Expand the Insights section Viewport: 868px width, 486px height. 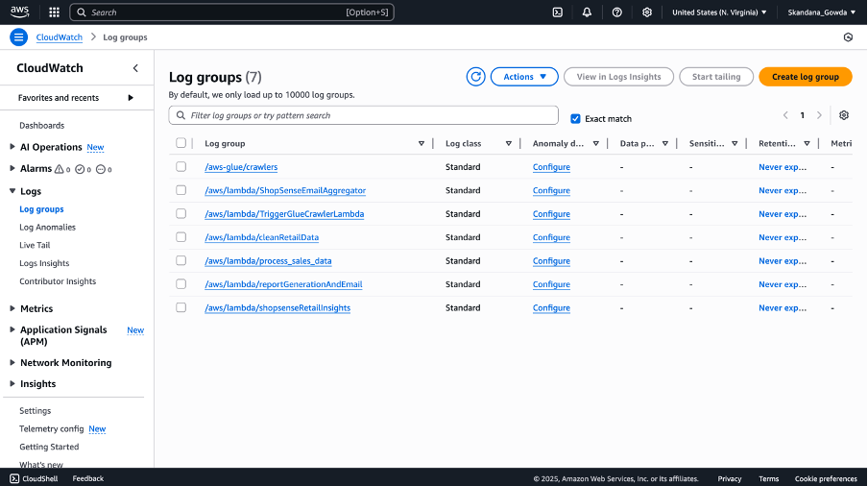tap(12, 383)
